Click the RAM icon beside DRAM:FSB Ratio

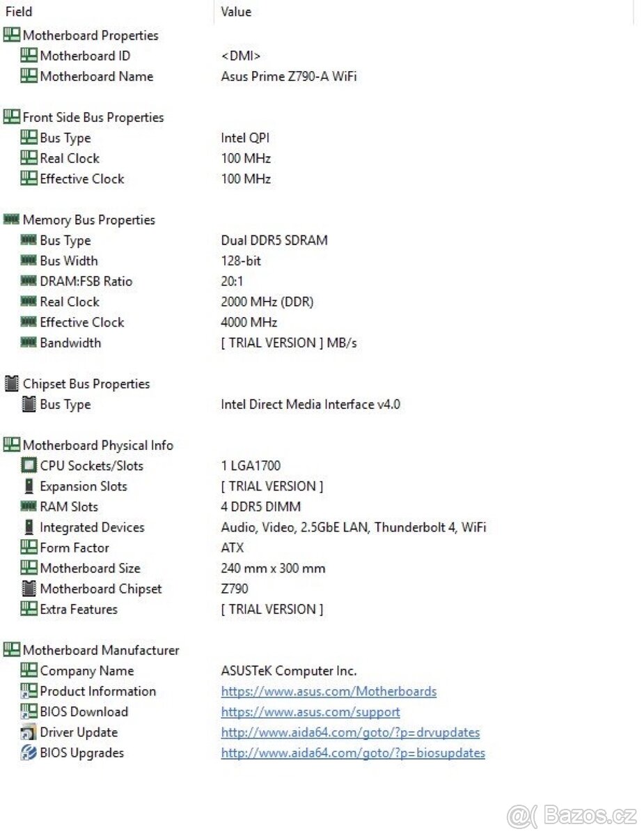click(x=29, y=281)
